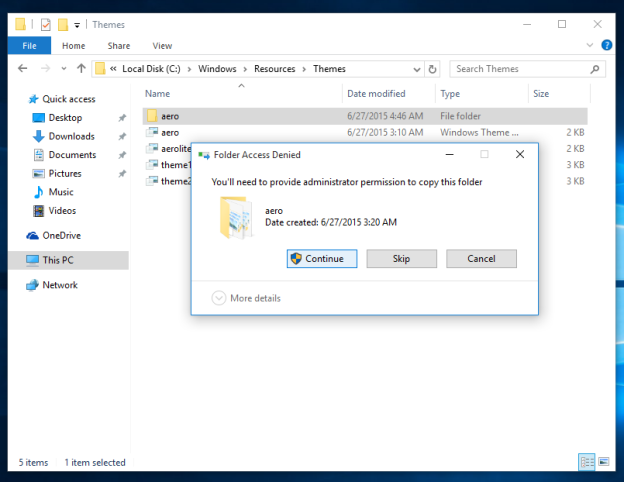Screen dimensions: 624x482
Task: Select Network in the navigation pane
Action: [x=60, y=285]
